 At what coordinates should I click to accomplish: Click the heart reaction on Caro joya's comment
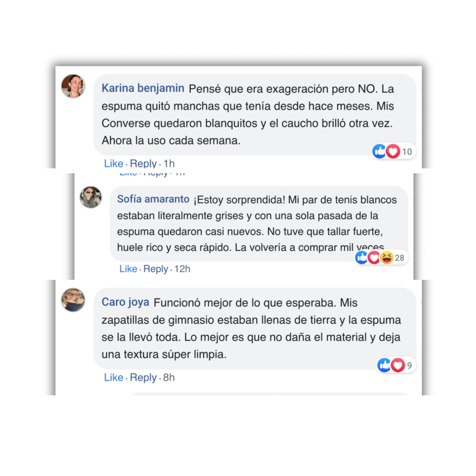(398, 365)
